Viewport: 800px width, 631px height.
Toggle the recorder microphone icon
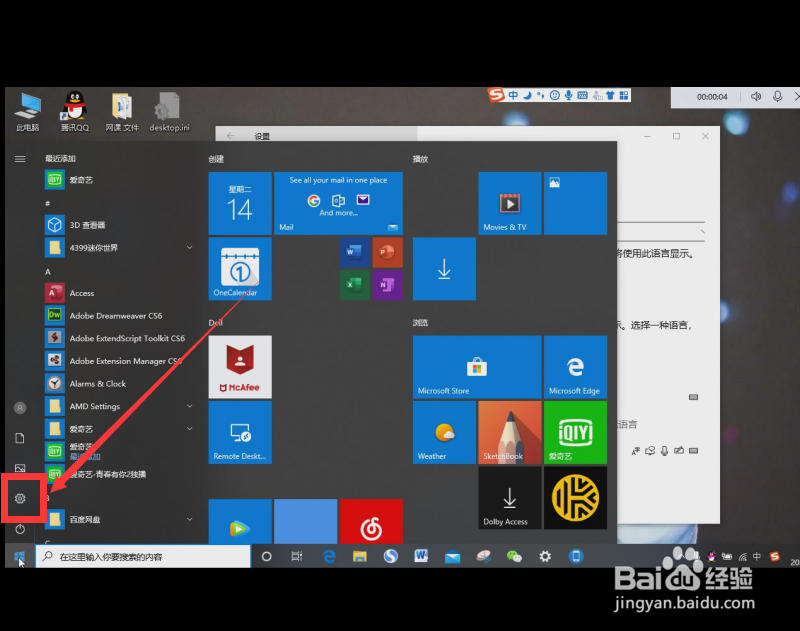pos(778,96)
